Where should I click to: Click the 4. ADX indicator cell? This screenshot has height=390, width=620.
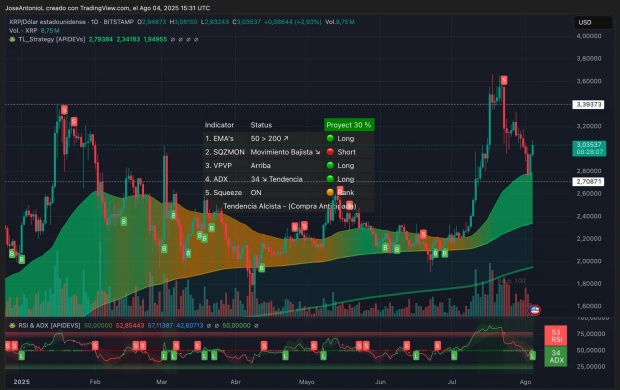pyautogui.click(x=217, y=179)
